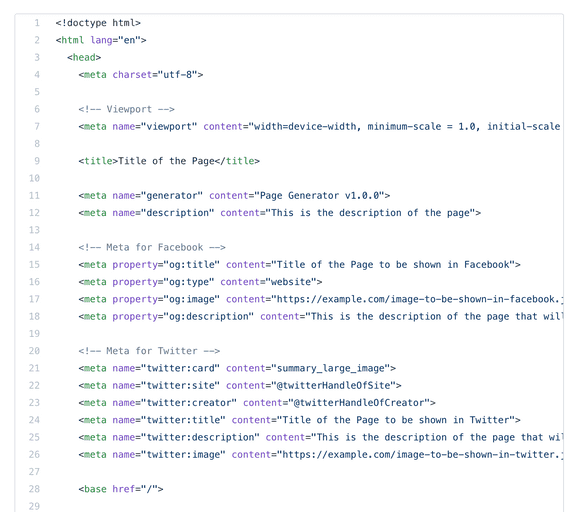The width and height of the screenshot is (580, 512).
Task: Select line number 28 for base href
Action: coord(34,489)
